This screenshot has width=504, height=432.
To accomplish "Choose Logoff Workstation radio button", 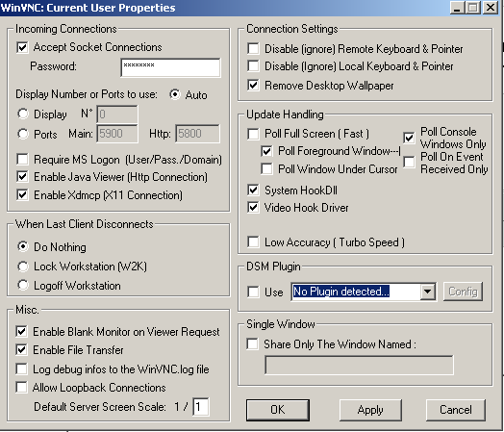I will pos(23,285).
